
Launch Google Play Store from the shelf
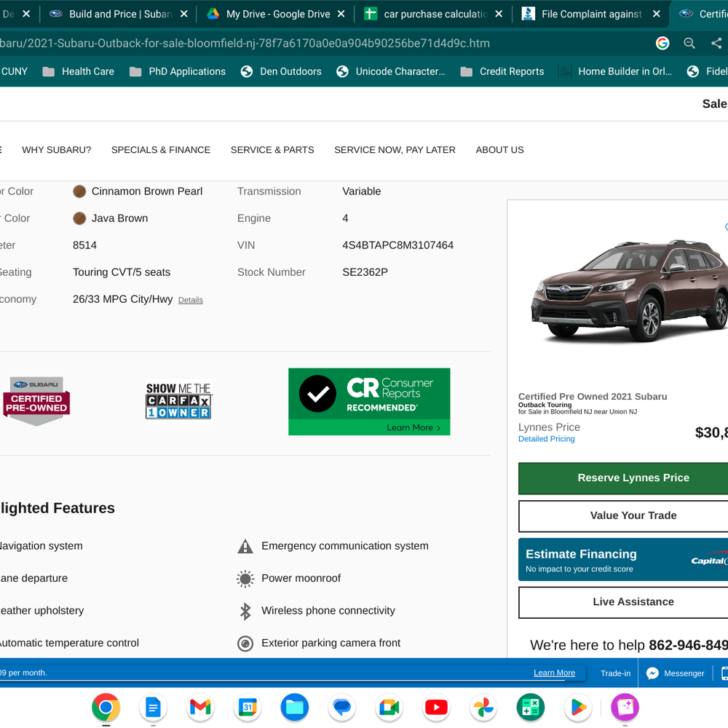point(578,707)
